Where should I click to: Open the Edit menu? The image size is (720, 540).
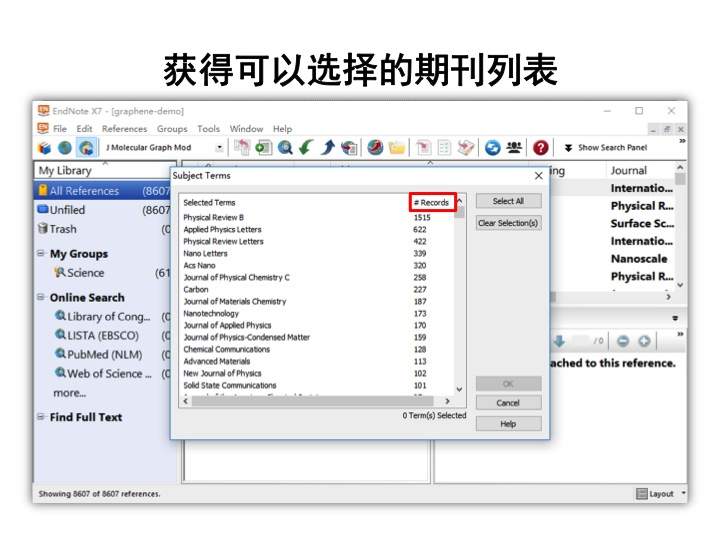[84, 129]
